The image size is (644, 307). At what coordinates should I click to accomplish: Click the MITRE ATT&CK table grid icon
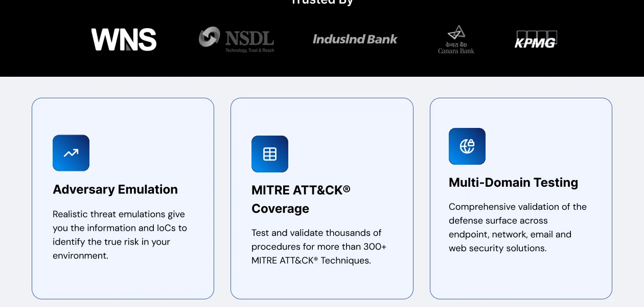click(270, 154)
